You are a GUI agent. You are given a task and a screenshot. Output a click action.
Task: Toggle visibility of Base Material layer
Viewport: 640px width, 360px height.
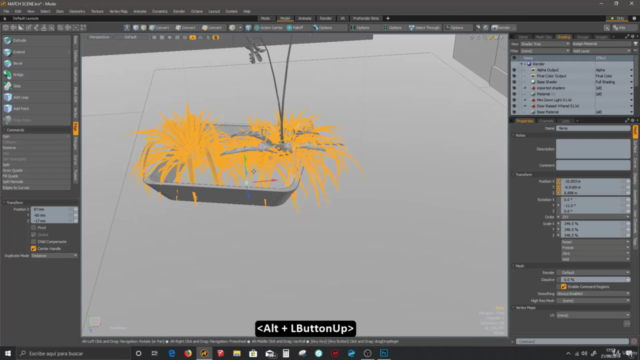coord(514,112)
